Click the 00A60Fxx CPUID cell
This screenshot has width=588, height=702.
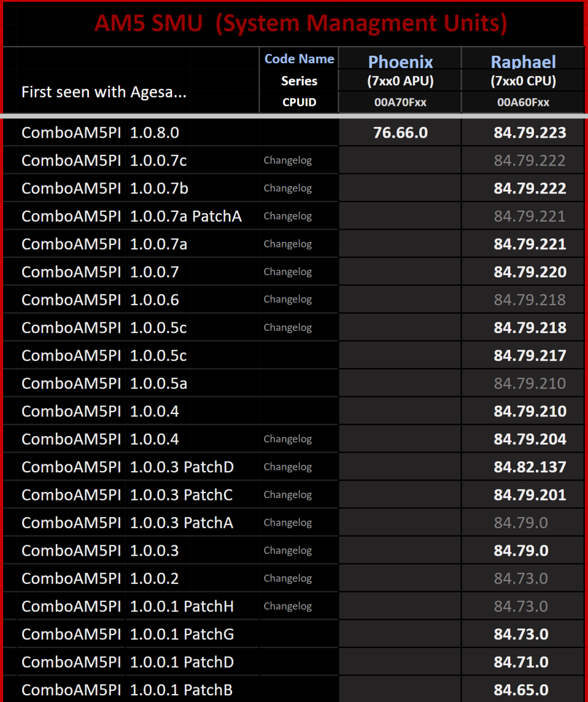coord(523,103)
